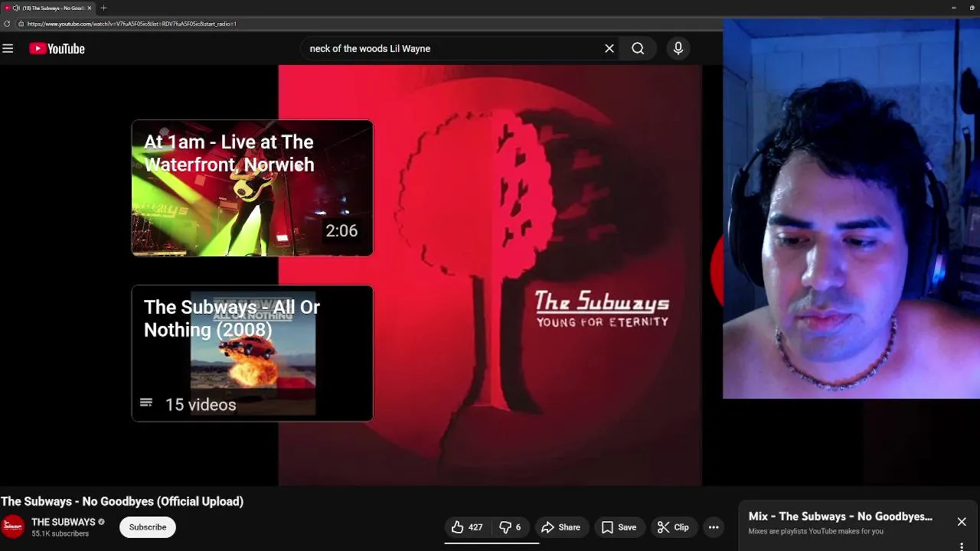Save the video to a playlist
Screen dimensions: 980x551
(x=619, y=527)
